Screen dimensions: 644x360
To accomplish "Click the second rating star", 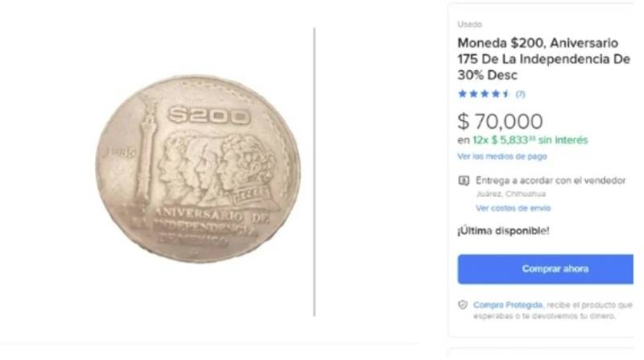I will [473, 94].
